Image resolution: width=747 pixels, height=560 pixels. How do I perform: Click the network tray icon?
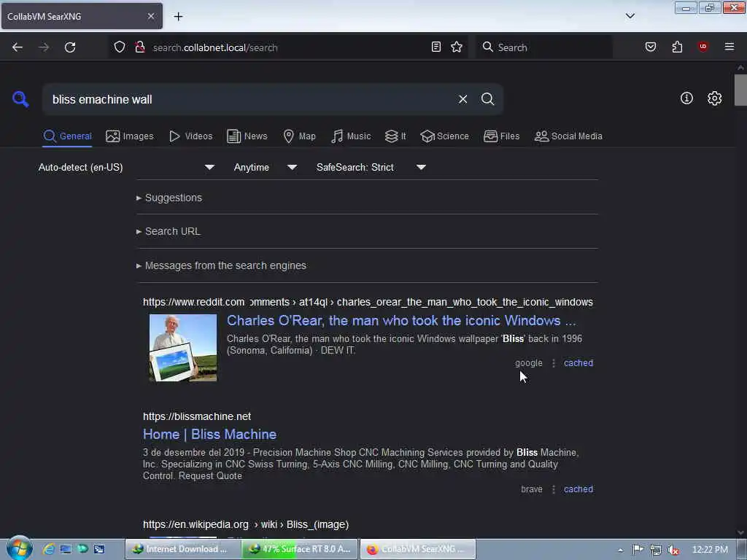(656, 550)
